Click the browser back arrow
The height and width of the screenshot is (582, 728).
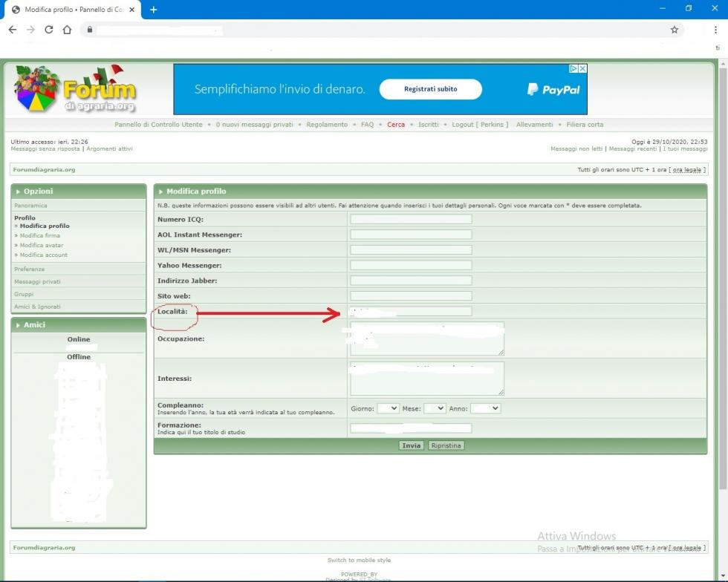pyautogui.click(x=13, y=30)
